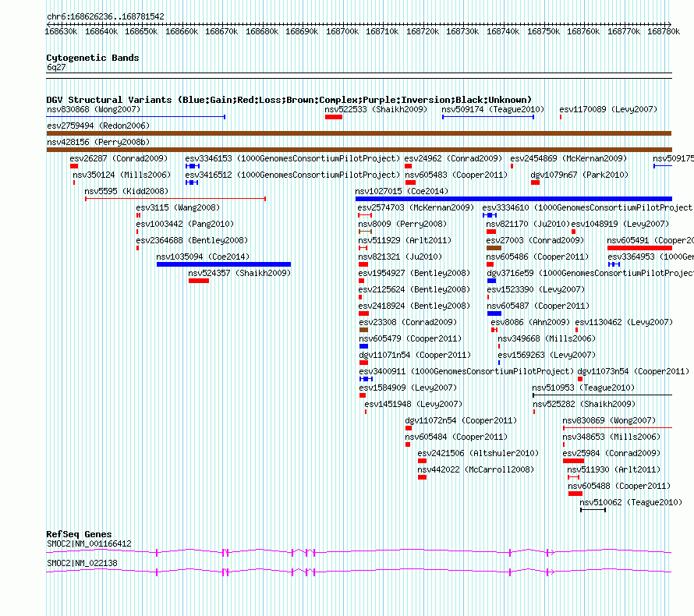This screenshot has width=694, height=616.
Task: Select the esv27003 (Conrad2009) brown bar
Action: [494, 248]
